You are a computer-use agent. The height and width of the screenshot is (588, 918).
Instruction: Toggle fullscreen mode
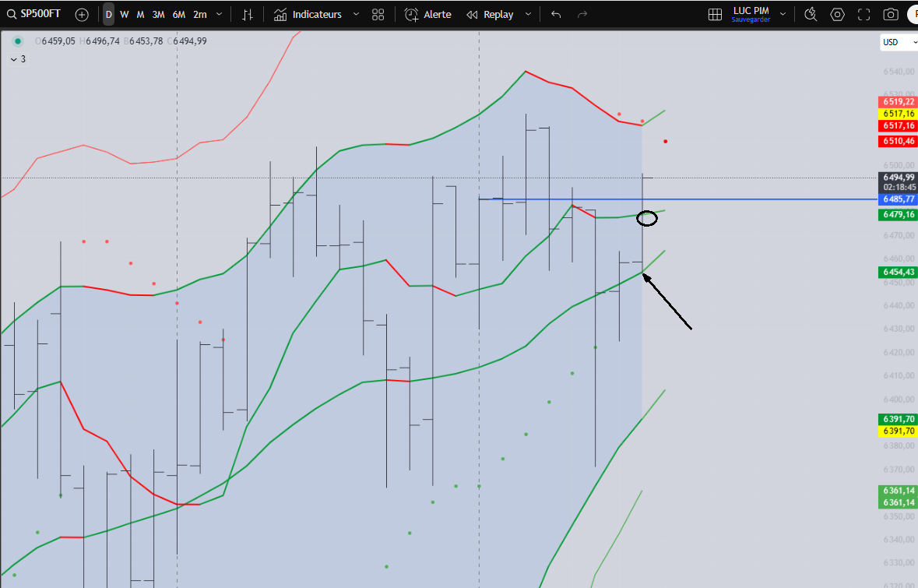point(864,15)
